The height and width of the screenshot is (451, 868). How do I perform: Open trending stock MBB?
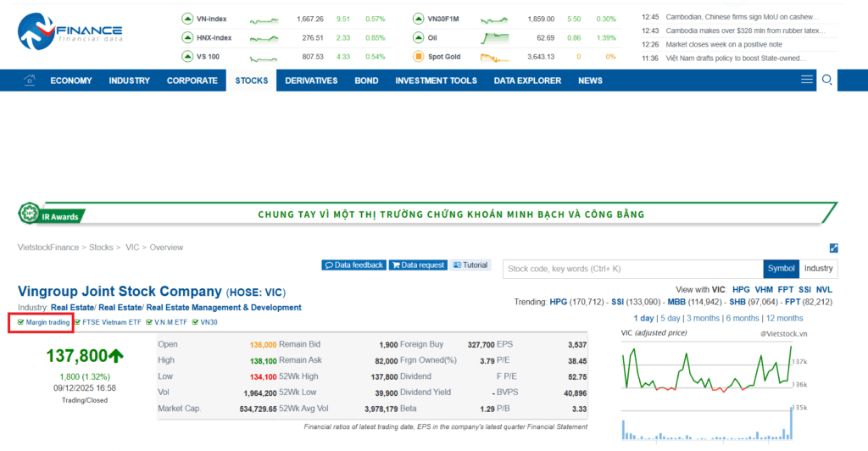point(676,302)
